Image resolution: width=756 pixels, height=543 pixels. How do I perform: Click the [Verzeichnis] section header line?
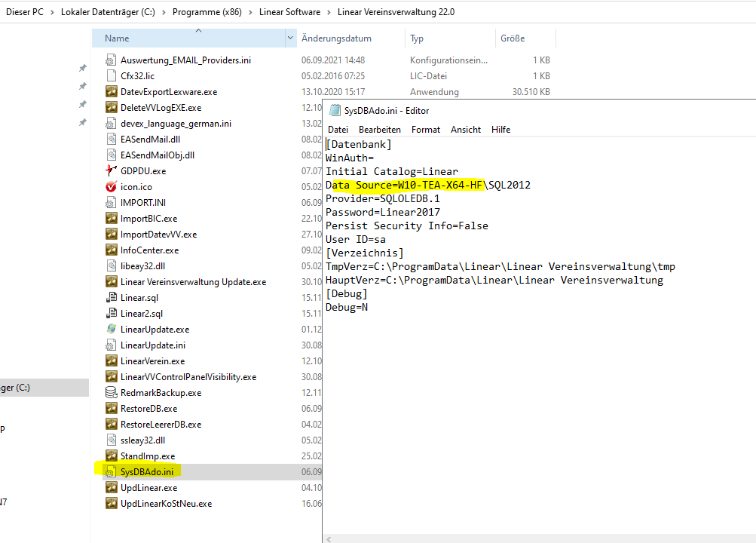365,253
